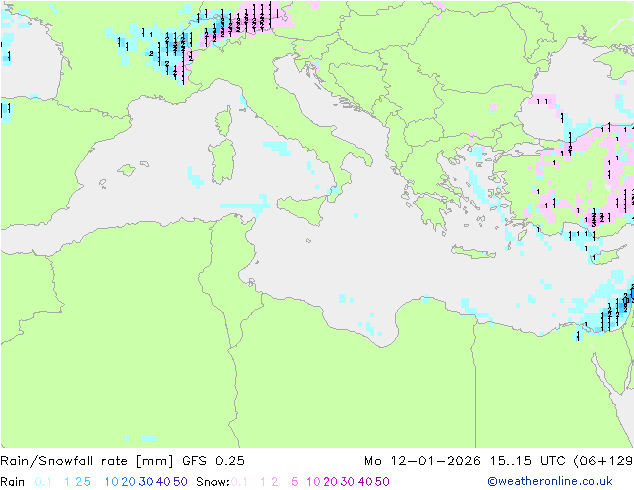Click the 'Rain' legend label
Viewport: 634px width, 490px height.
[x=13, y=482]
